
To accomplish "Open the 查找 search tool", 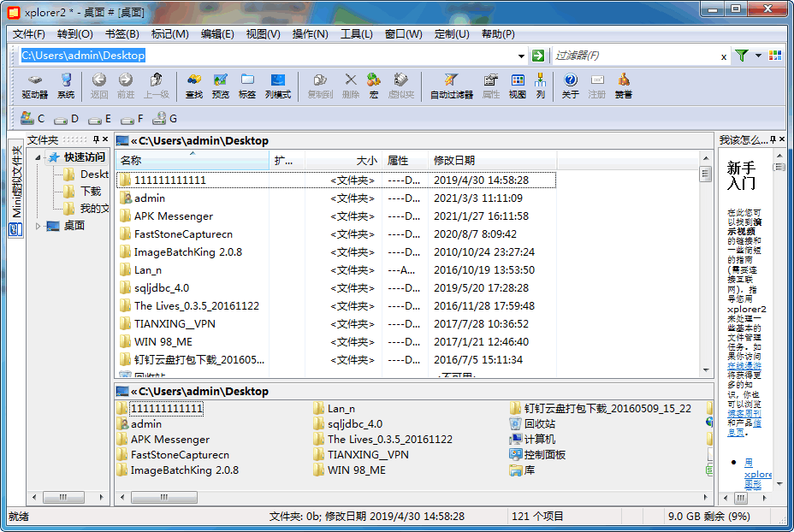I will point(194,86).
